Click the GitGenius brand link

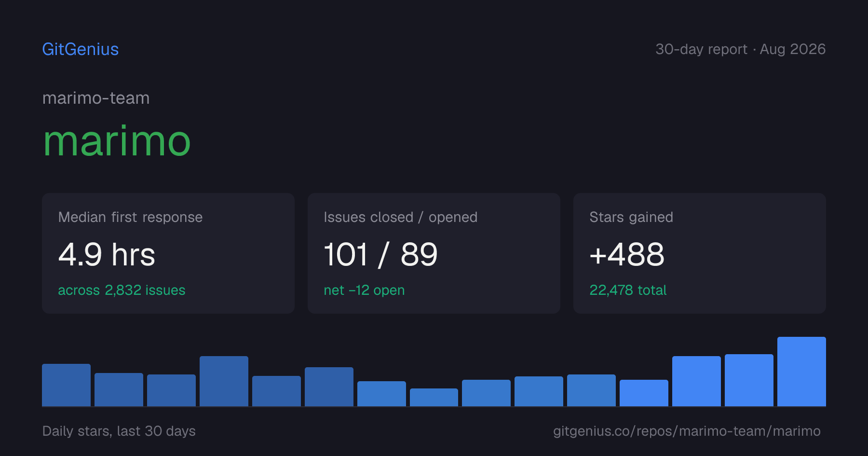point(81,49)
